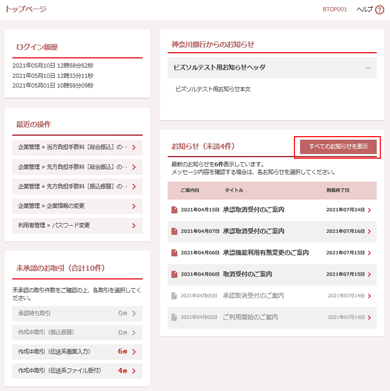Open recent operation 企業管理 » 企業情報の変更
Viewport: 390px width, 391px height.
pyautogui.click(x=77, y=206)
